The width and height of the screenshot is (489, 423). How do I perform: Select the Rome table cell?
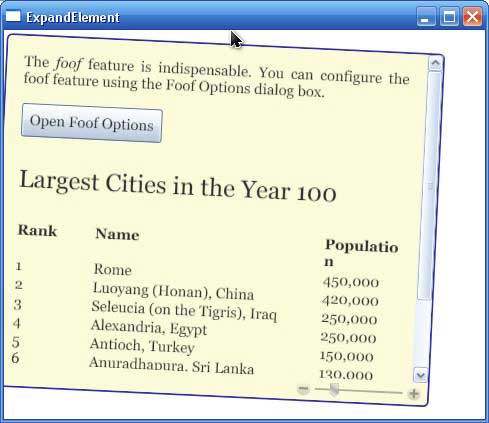coord(113,269)
